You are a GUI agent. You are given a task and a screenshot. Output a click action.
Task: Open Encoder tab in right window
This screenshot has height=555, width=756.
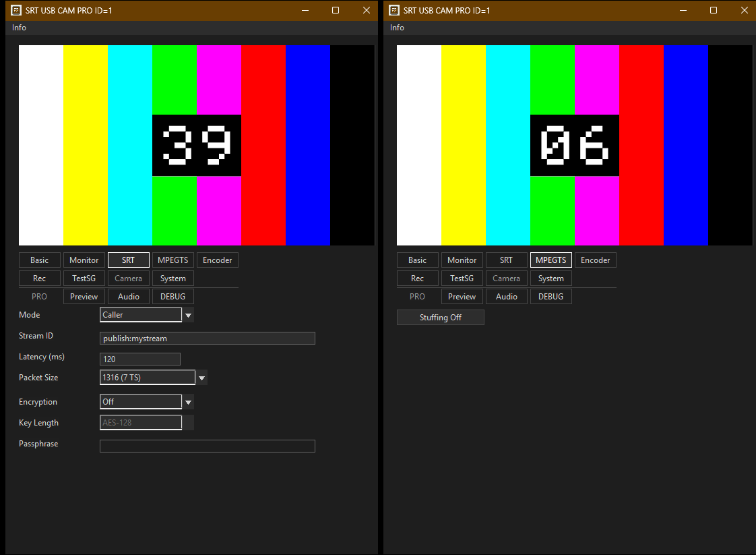pos(596,260)
